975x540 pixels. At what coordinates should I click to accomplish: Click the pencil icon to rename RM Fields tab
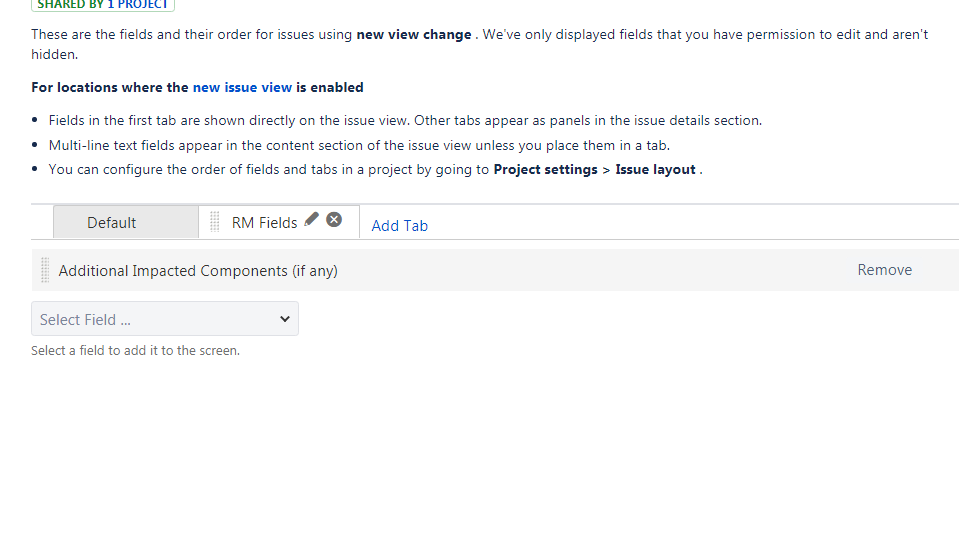pyautogui.click(x=312, y=219)
